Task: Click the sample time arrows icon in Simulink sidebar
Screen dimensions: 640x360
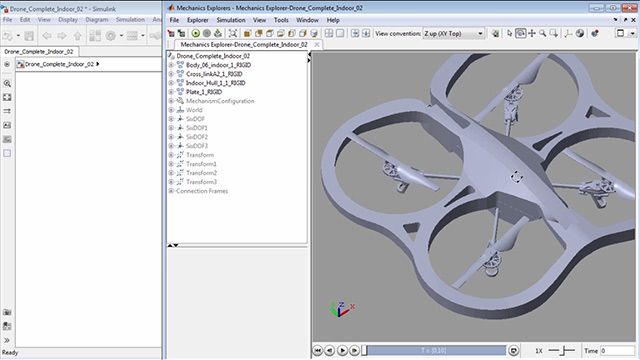Action: [x=7, y=111]
